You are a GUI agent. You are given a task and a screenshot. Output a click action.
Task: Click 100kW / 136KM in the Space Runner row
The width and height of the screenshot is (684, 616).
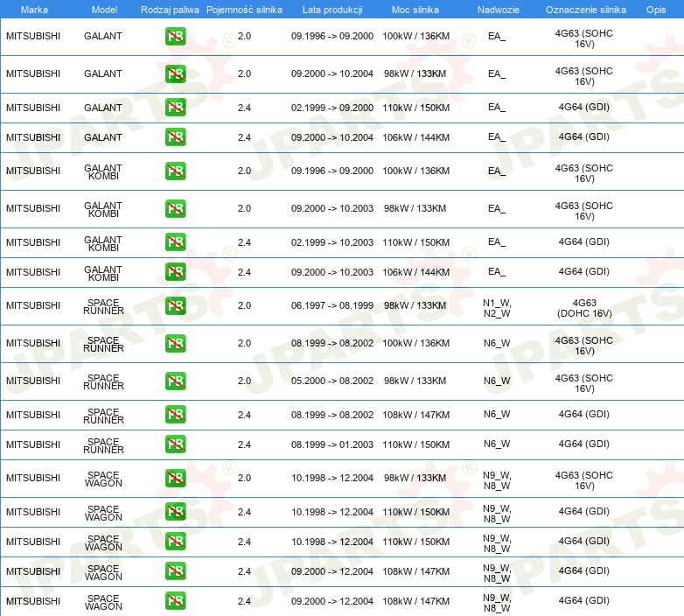pos(415,343)
